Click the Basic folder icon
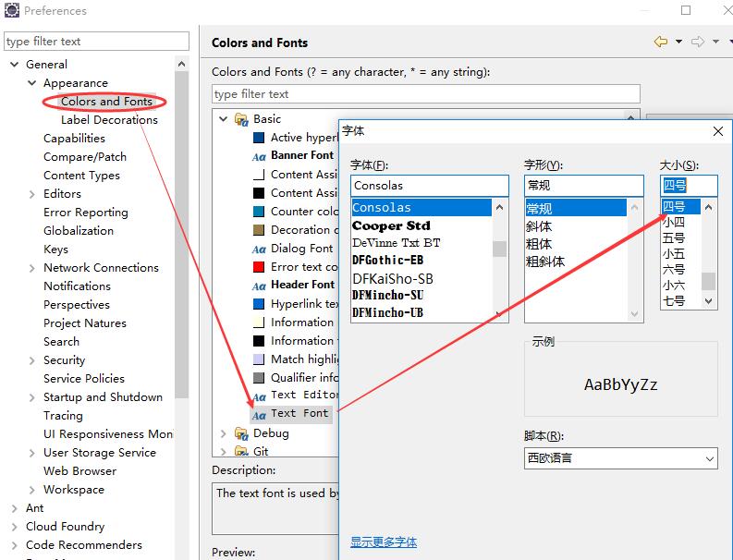 (241, 119)
